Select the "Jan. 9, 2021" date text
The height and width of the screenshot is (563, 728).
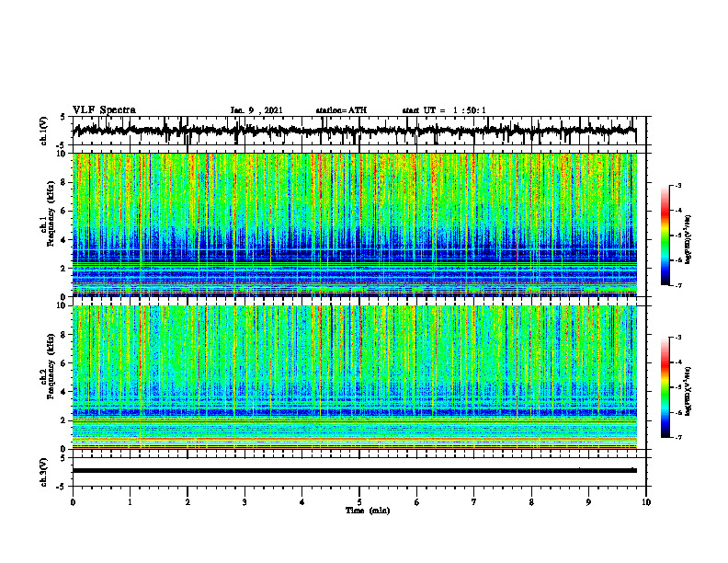click(256, 110)
